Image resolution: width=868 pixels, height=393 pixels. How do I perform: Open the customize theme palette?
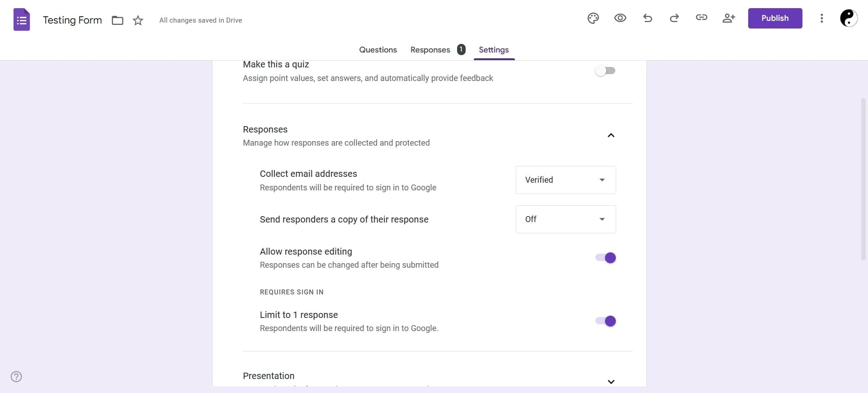coord(593,18)
